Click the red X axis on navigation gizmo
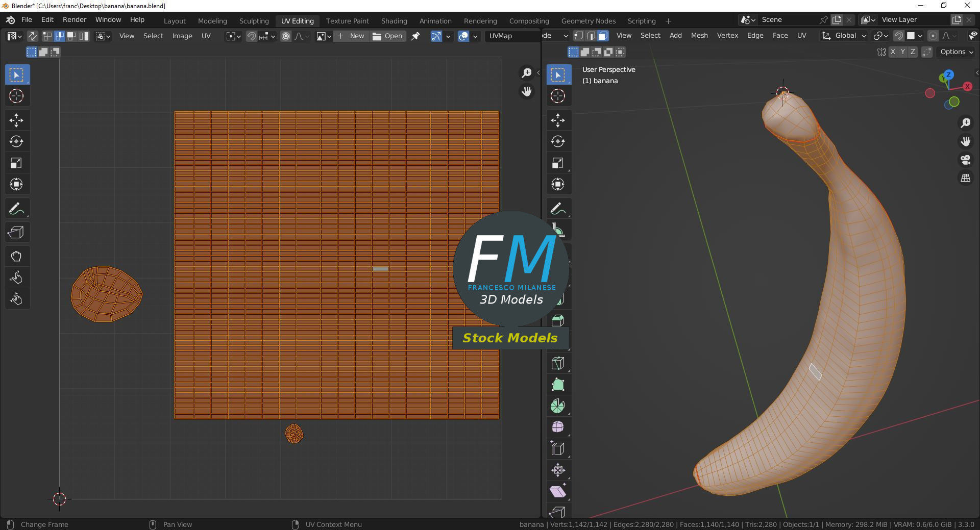This screenshot has width=980, height=530. coord(967,87)
